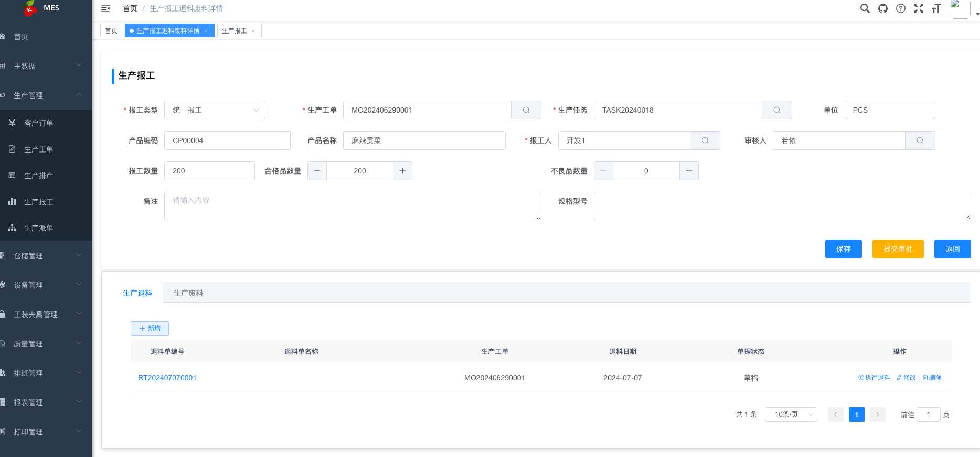Increase 合格品数量 with plus button
Screen dimensions: 980x457
point(402,171)
